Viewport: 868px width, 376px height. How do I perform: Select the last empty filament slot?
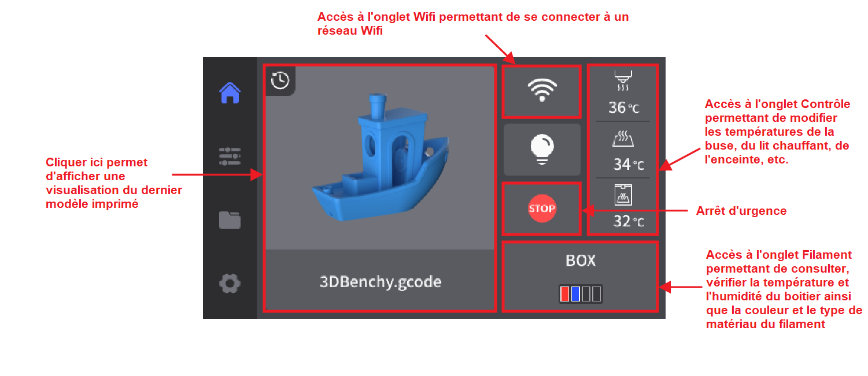click(597, 294)
